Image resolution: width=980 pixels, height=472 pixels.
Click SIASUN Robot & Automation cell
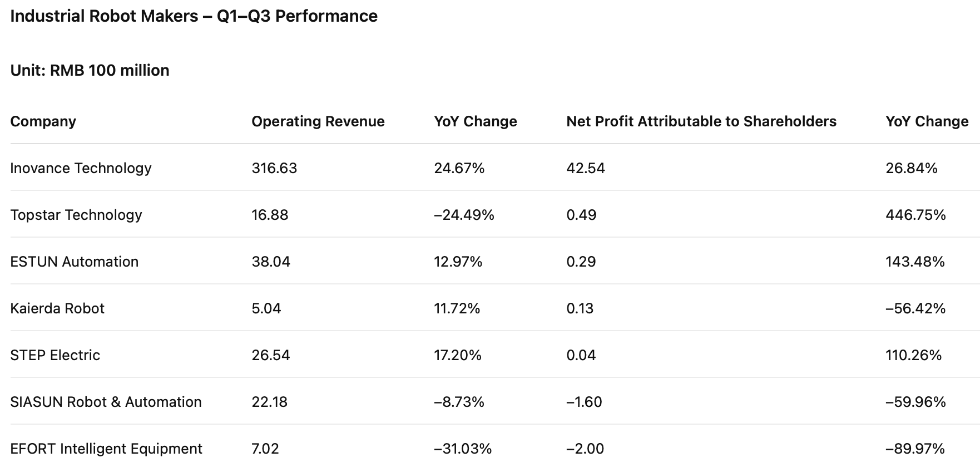(x=106, y=402)
